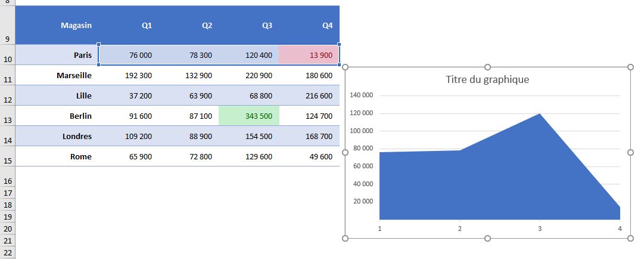Select the Marseille cell
644x259 pixels.
pyautogui.click(x=57, y=75)
